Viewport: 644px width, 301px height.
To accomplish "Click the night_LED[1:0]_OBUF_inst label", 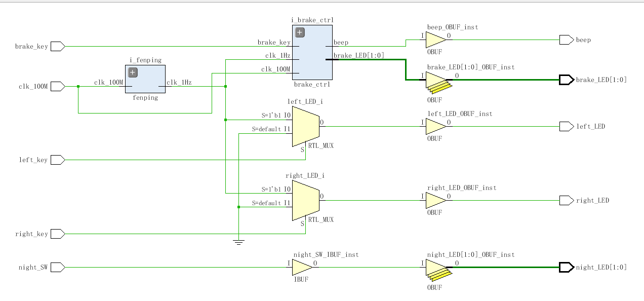I will coord(471,255).
